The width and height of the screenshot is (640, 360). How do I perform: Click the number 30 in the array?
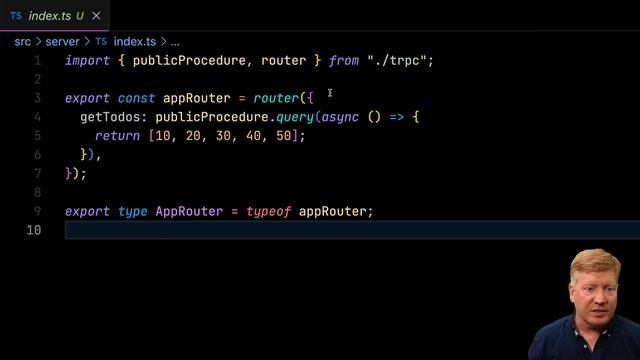click(x=223, y=136)
